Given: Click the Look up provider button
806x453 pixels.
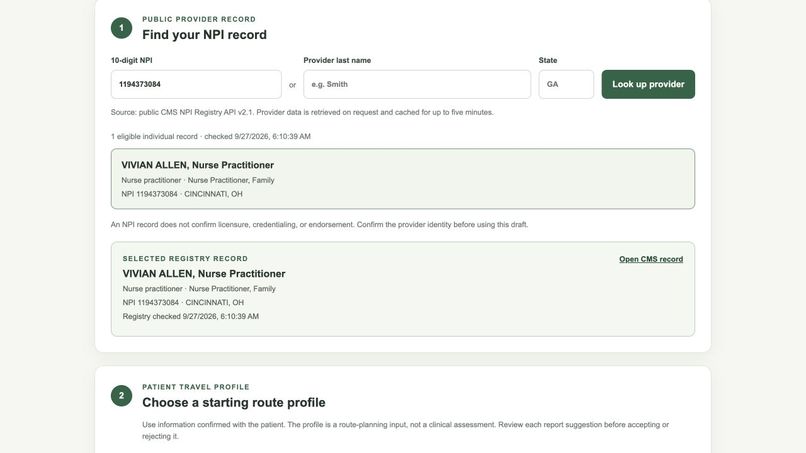Looking at the screenshot, I should [648, 84].
